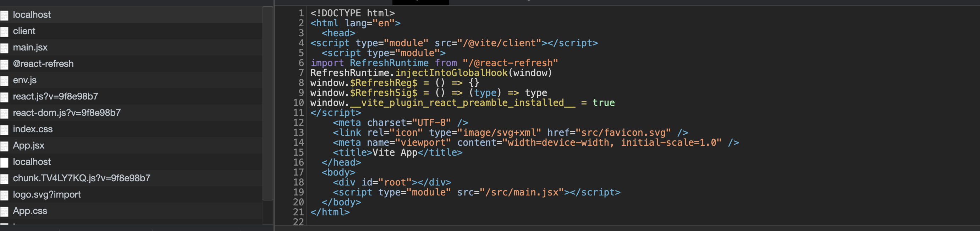Select react-dom.js?v=9f8e98b7 request

[131, 113]
